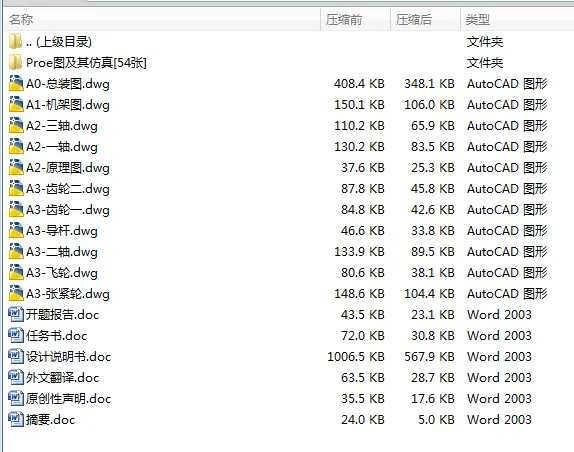Select the file name 任务书.doc
The width and height of the screenshot is (574, 452).
(x=57, y=336)
